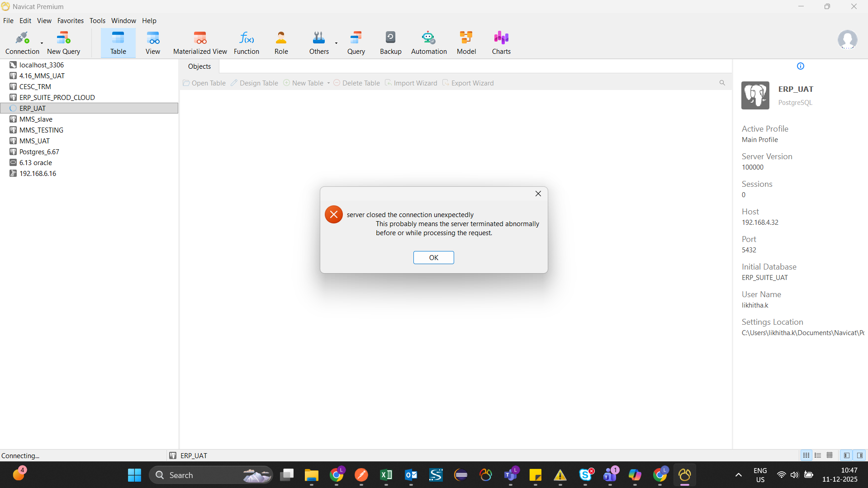Image resolution: width=868 pixels, height=488 pixels.
Task: Select the Postgres_6.67 connection
Action: [x=39, y=152]
